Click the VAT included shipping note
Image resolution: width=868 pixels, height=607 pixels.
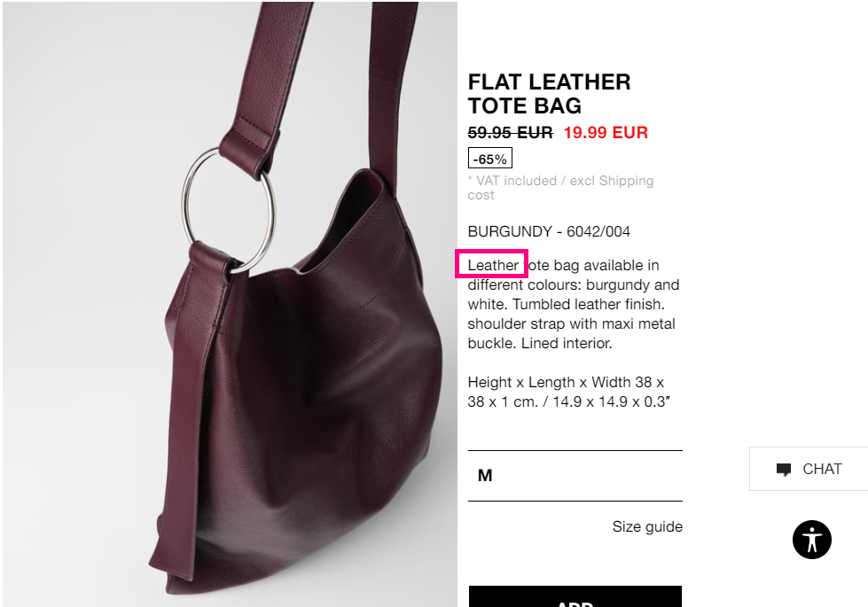point(560,188)
